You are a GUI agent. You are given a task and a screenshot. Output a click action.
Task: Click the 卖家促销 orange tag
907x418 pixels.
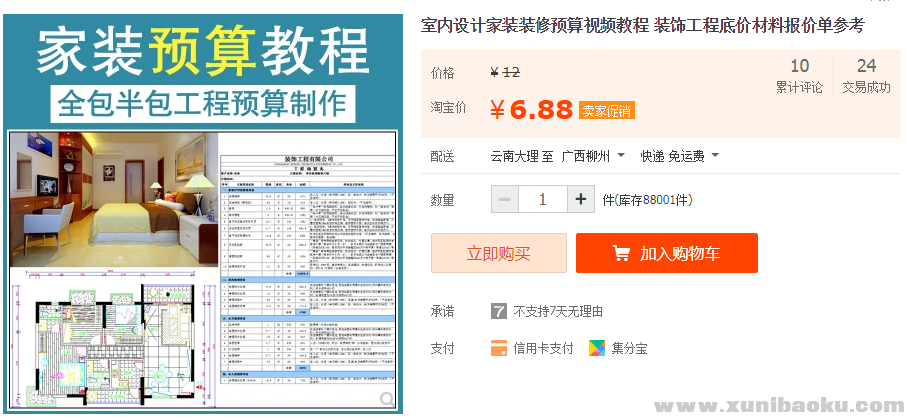pyautogui.click(x=607, y=111)
